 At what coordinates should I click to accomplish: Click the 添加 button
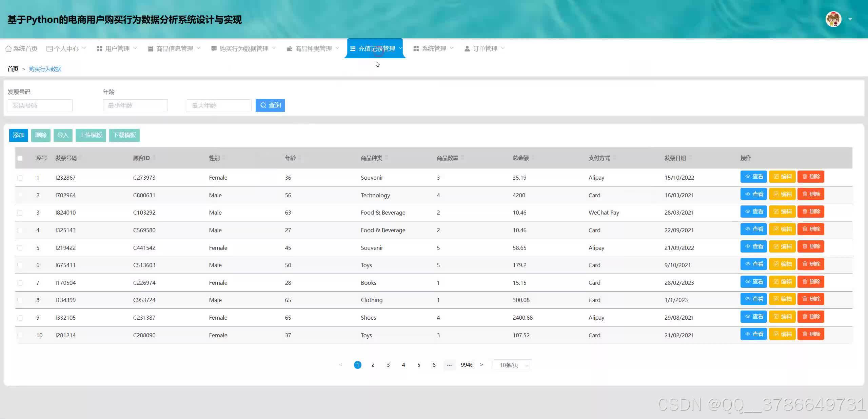[19, 135]
